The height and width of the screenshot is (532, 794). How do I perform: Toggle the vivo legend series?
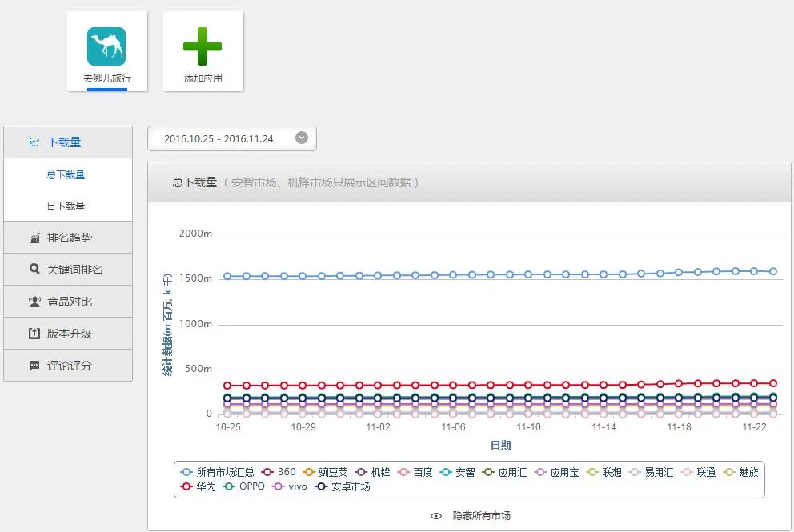pyautogui.click(x=290, y=486)
